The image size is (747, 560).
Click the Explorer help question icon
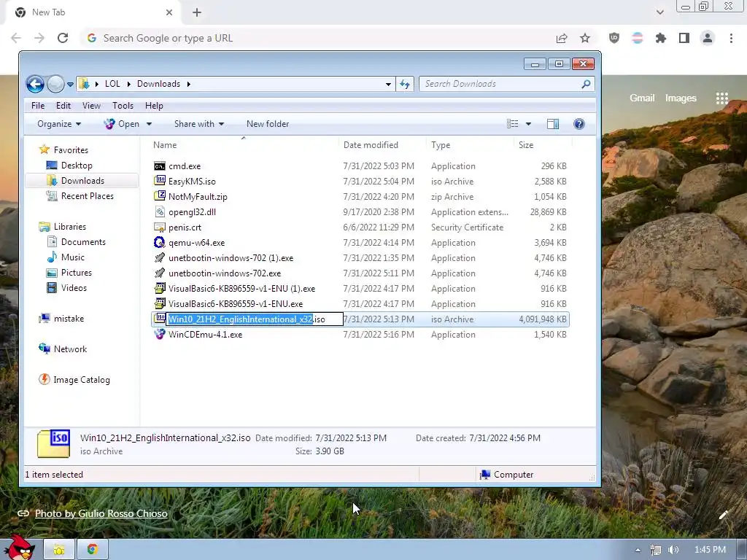[578, 124]
